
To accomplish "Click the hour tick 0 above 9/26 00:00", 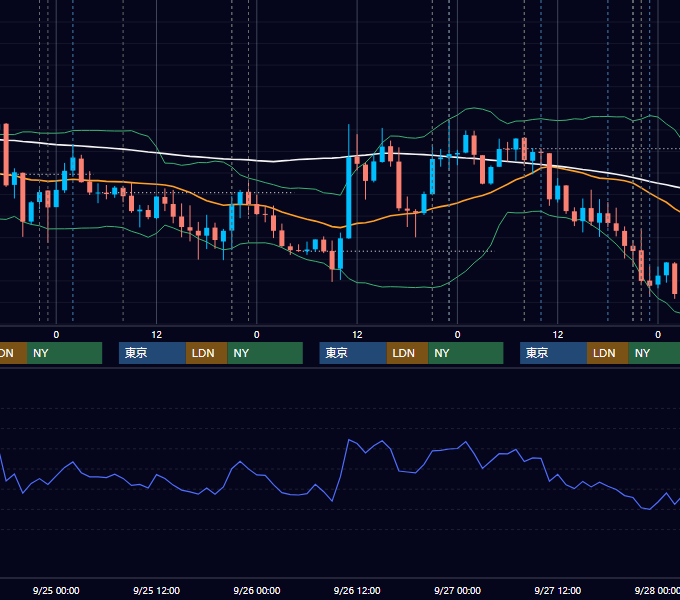I will 257,335.
